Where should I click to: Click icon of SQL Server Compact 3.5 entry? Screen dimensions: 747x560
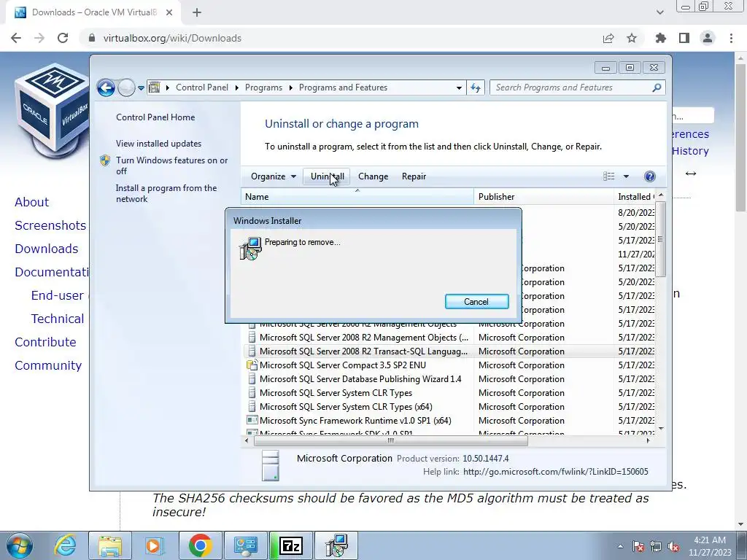click(252, 365)
